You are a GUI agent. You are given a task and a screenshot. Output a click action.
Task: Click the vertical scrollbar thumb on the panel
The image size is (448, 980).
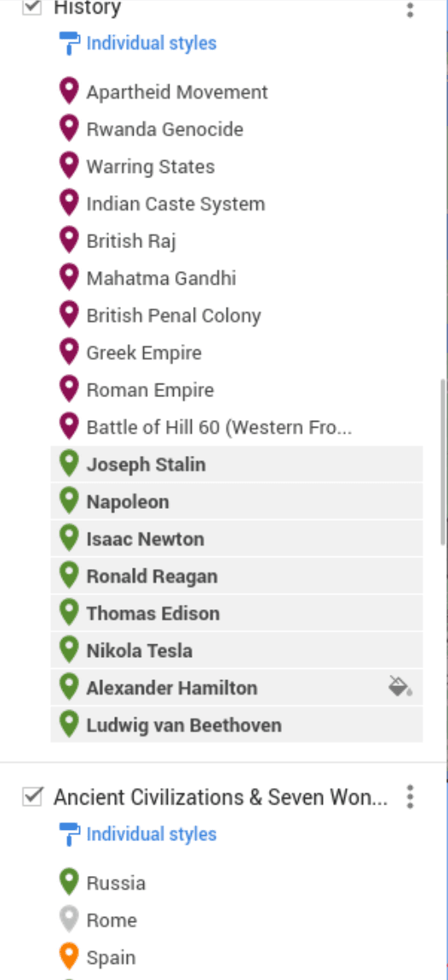(444, 461)
